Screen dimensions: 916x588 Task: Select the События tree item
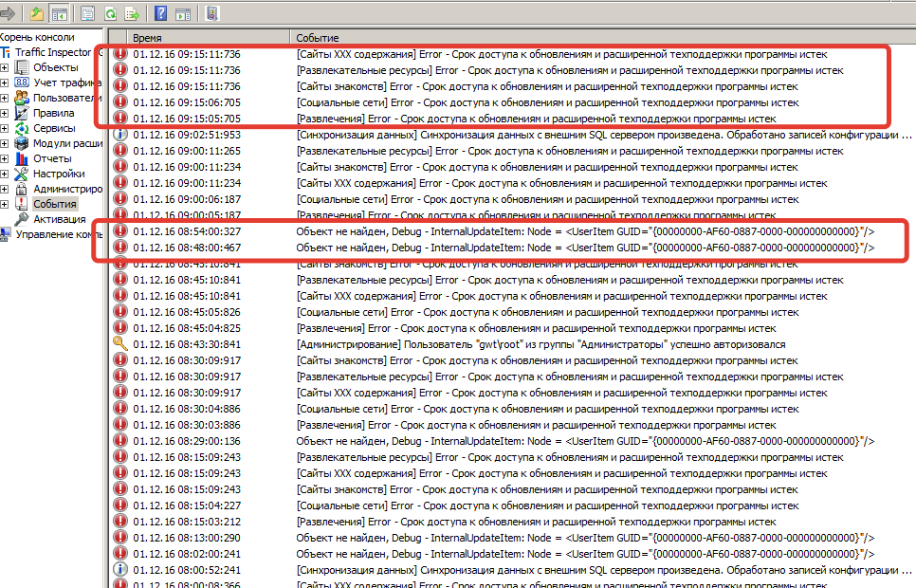(55, 205)
